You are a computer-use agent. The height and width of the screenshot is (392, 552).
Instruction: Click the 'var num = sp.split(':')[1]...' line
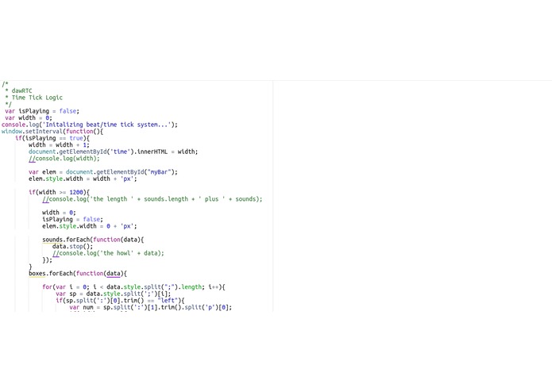(151, 307)
